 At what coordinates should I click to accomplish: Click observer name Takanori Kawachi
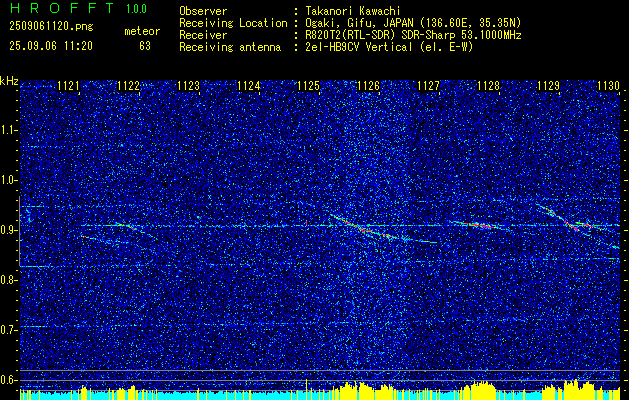353,11
